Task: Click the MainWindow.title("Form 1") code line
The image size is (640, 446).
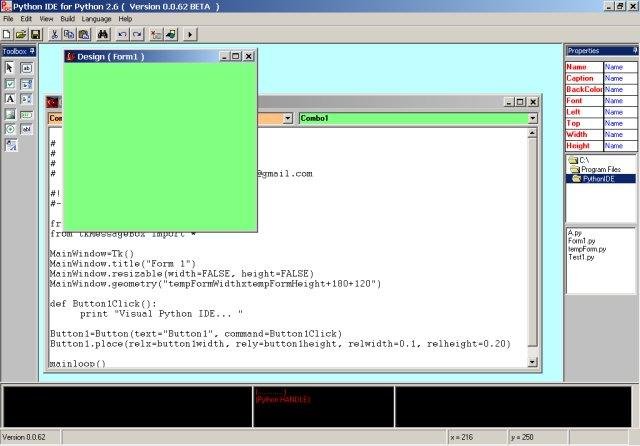Action: pos(123,264)
